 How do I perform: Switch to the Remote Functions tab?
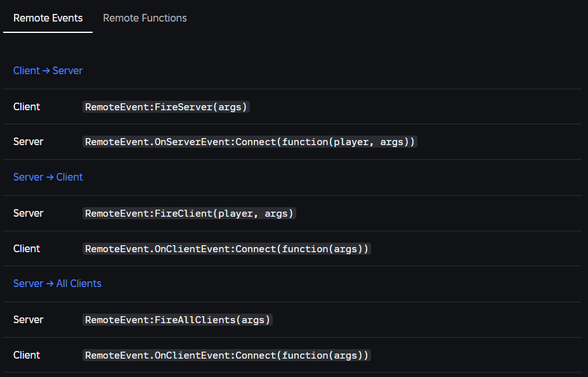(x=145, y=18)
